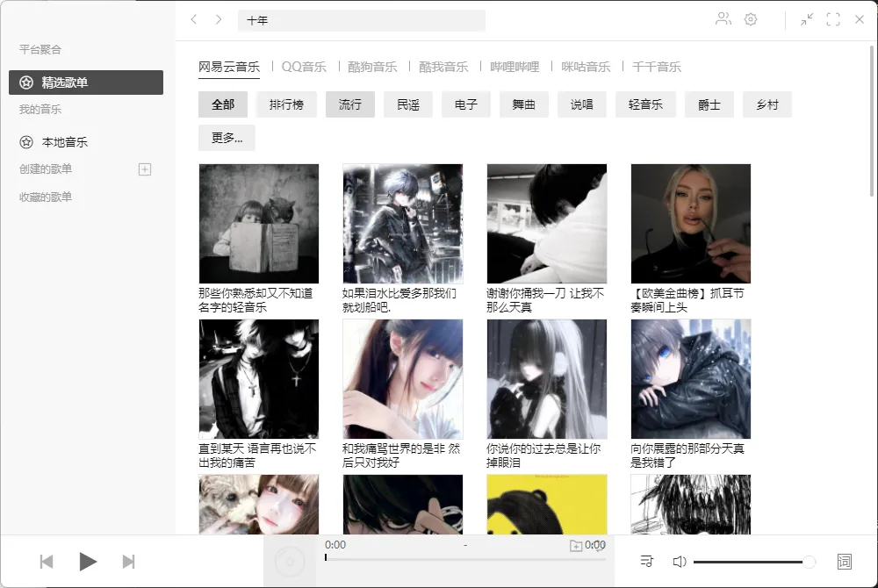878x588 pixels.
Task: Open the 谢谢你捅我一刀 playlist cover
Action: (546, 224)
